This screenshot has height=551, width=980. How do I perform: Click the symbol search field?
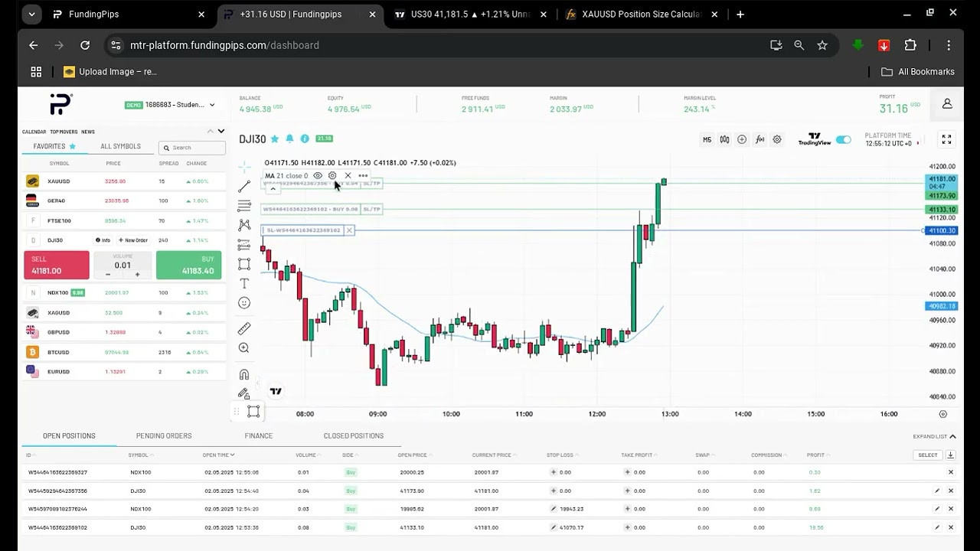click(192, 148)
